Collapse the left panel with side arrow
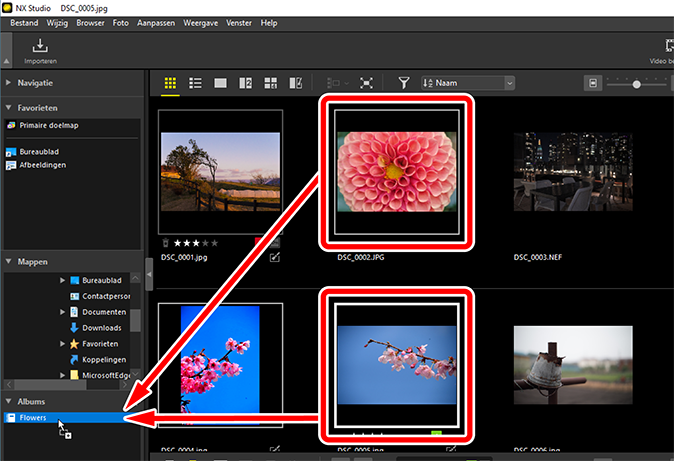The height and width of the screenshot is (461, 674). coord(149,274)
